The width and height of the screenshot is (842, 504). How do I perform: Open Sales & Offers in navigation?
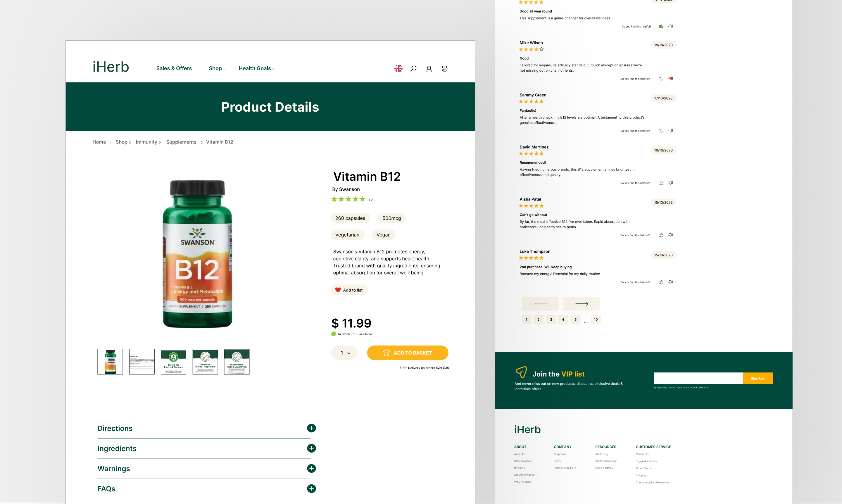click(x=174, y=68)
